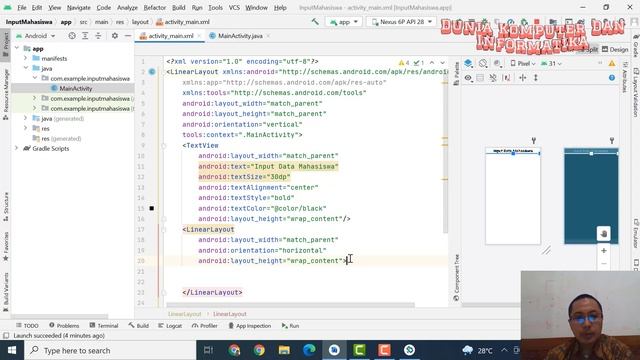Collapse the app module tree node
Screen dimensions: 640x360
tap(17, 49)
